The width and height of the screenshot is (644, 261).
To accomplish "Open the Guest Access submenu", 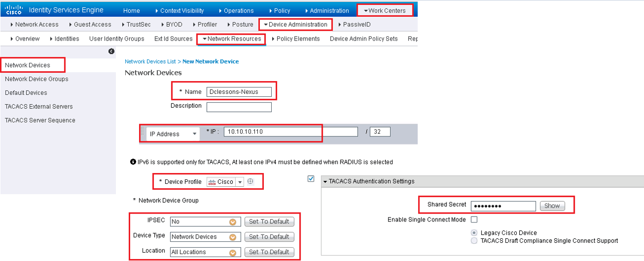I will click(90, 24).
